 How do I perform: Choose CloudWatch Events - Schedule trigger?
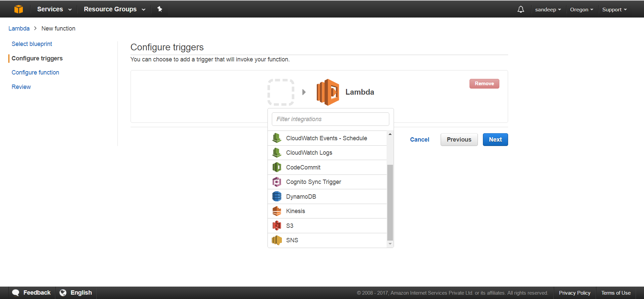click(327, 138)
